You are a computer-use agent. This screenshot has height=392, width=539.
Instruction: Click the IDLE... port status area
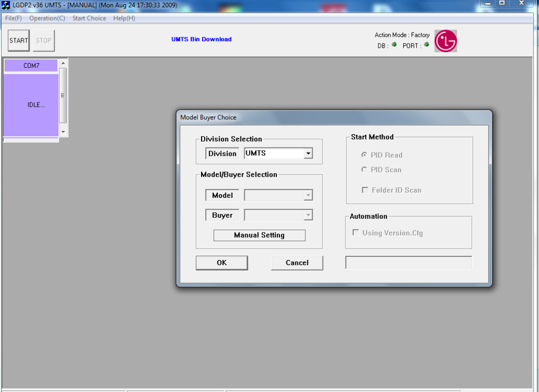click(31, 105)
